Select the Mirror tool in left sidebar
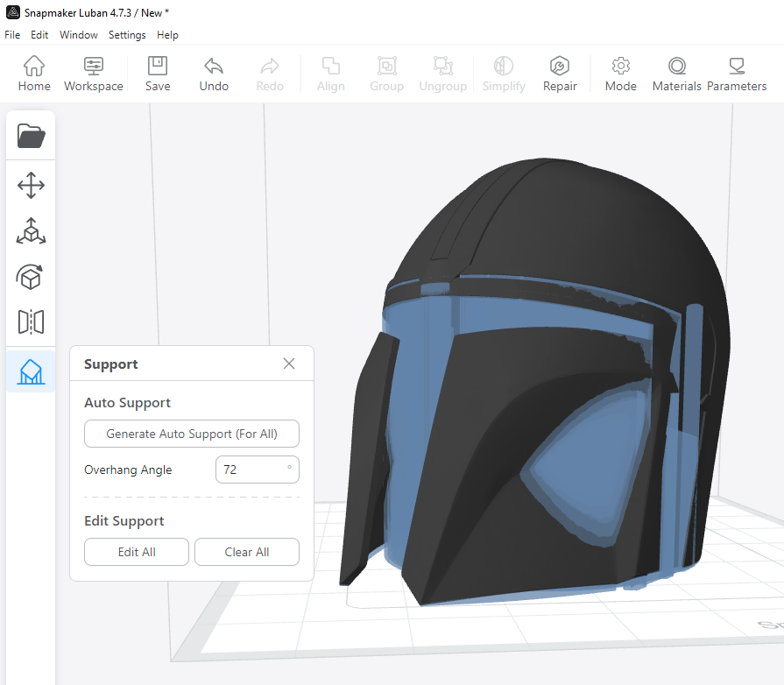Image resolution: width=784 pixels, height=685 pixels. tap(31, 322)
